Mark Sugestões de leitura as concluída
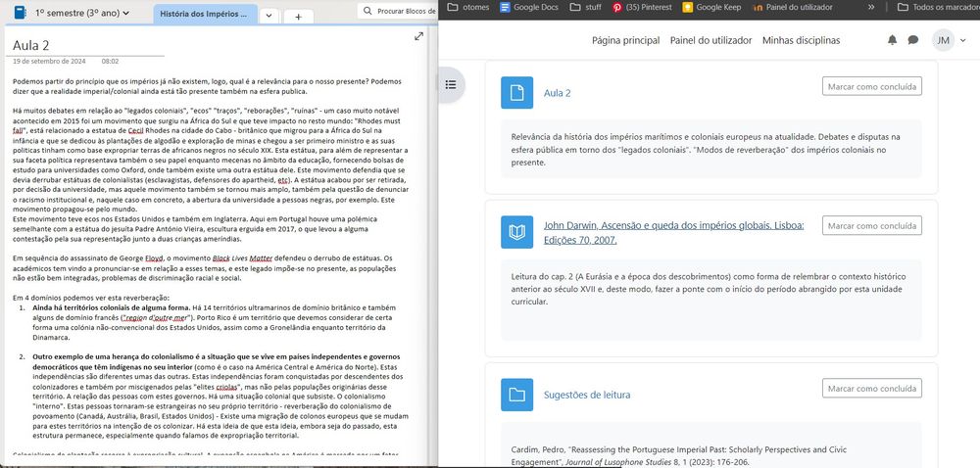The height and width of the screenshot is (468, 980). point(872,388)
